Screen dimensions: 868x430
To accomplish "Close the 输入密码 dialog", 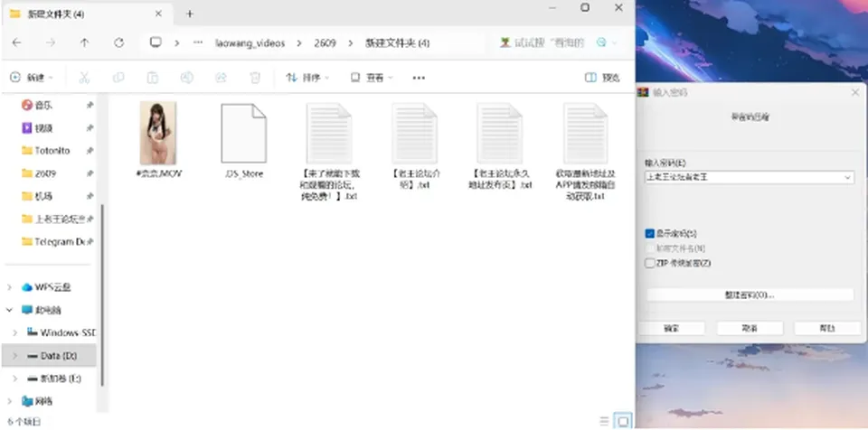I will coord(855,92).
